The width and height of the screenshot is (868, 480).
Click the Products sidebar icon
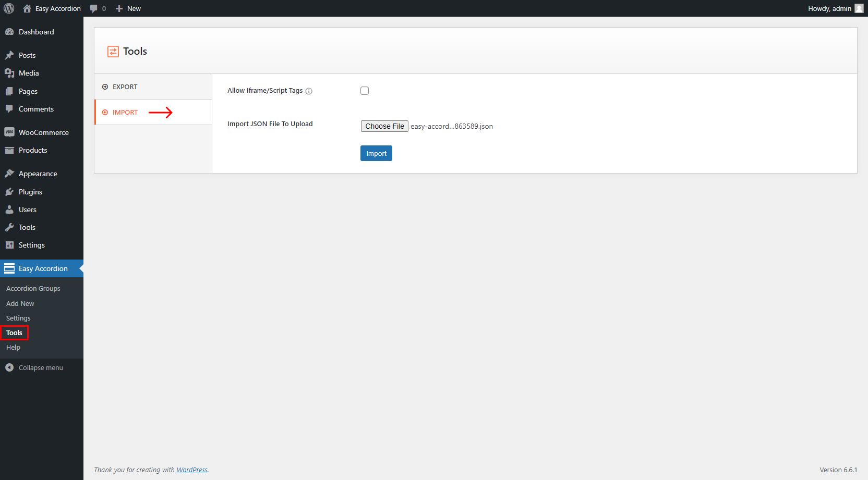(10, 150)
